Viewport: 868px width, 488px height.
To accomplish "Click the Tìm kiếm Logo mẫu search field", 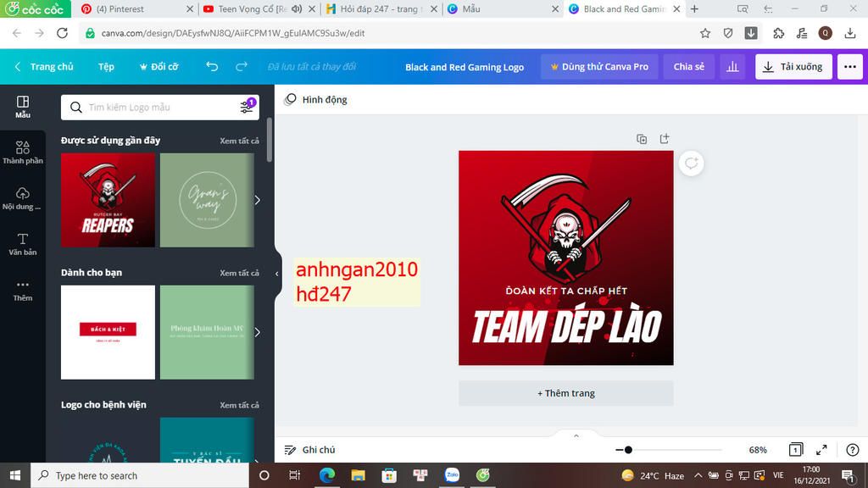I will (160, 107).
